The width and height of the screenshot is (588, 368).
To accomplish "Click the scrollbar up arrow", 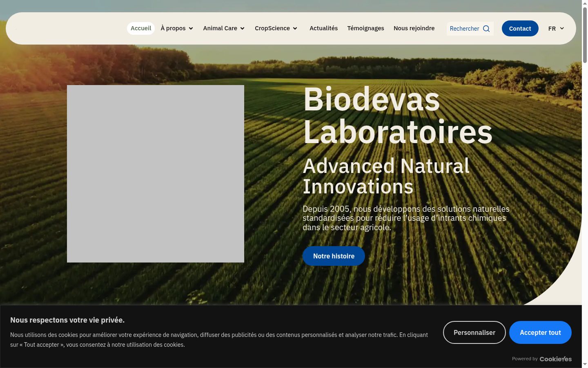I will point(585,3).
